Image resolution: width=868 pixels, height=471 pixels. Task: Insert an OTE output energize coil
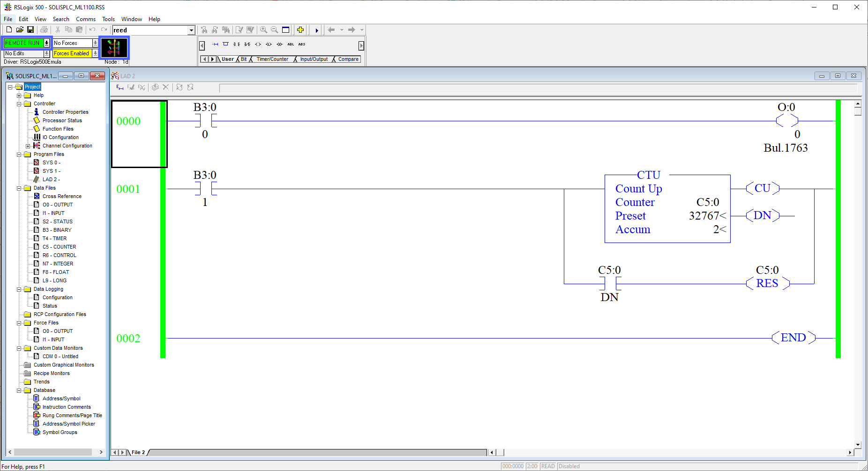(x=257, y=44)
